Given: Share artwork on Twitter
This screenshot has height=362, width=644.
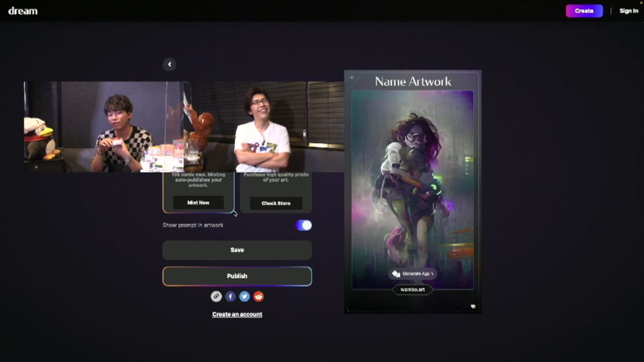Looking at the screenshot, I should (x=244, y=296).
